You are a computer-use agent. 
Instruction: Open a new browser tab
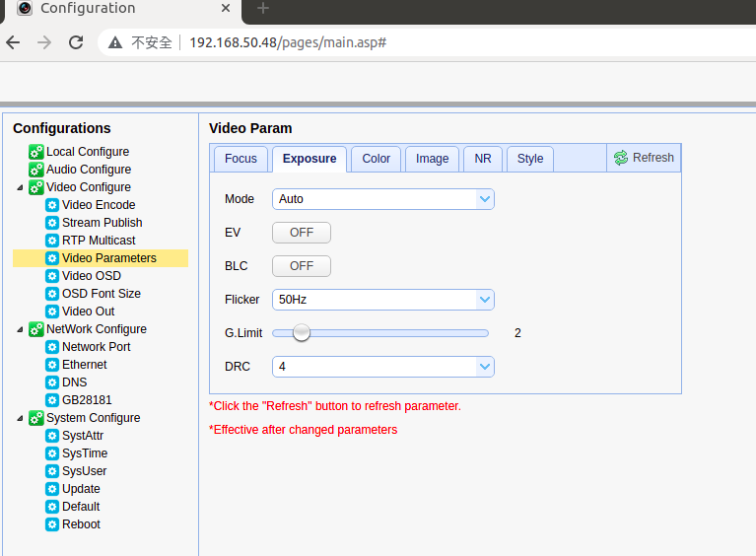[263, 8]
